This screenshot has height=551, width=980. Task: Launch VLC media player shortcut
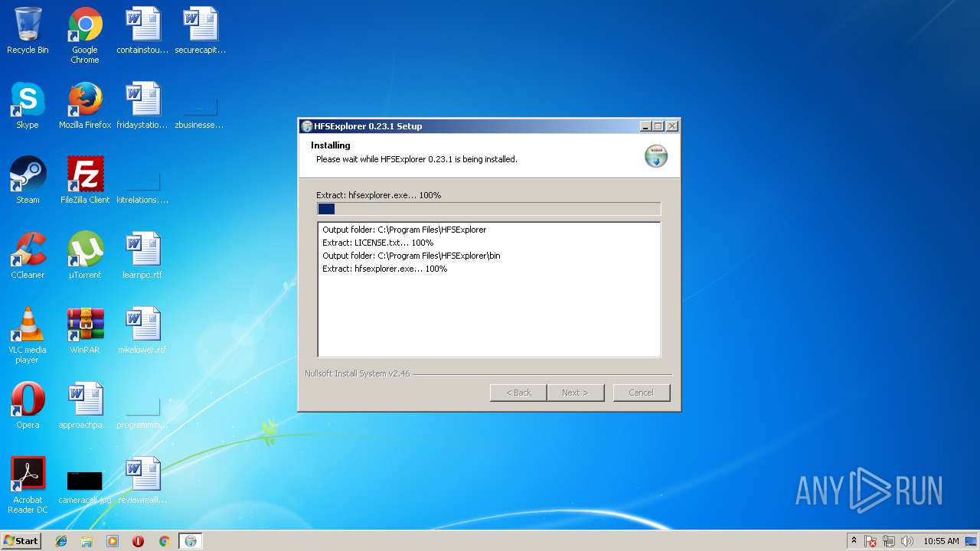[28, 335]
